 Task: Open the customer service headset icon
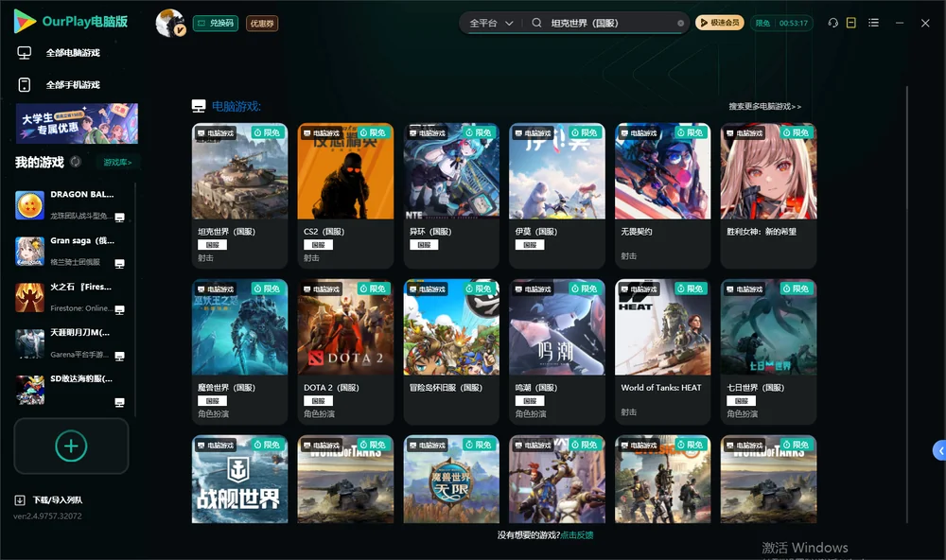pyautogui.click(x=833, y=23)
